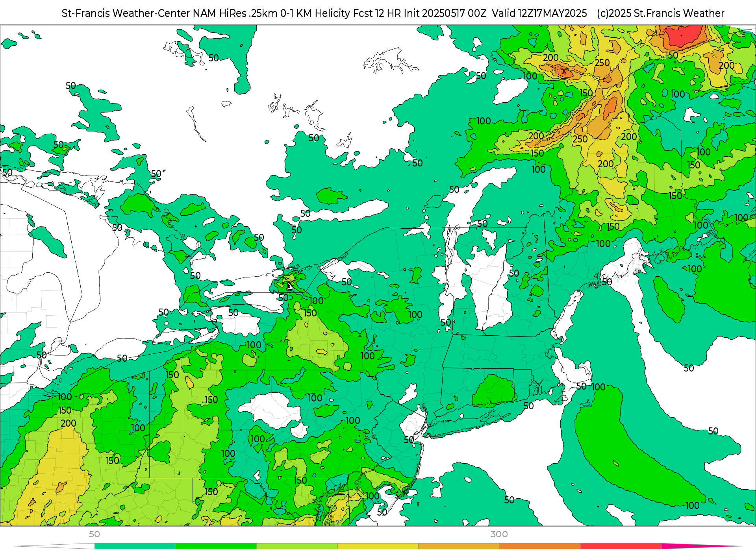Click "St-Francis Weather-Center NAM HiRes" in the title

tap(154, 13)
